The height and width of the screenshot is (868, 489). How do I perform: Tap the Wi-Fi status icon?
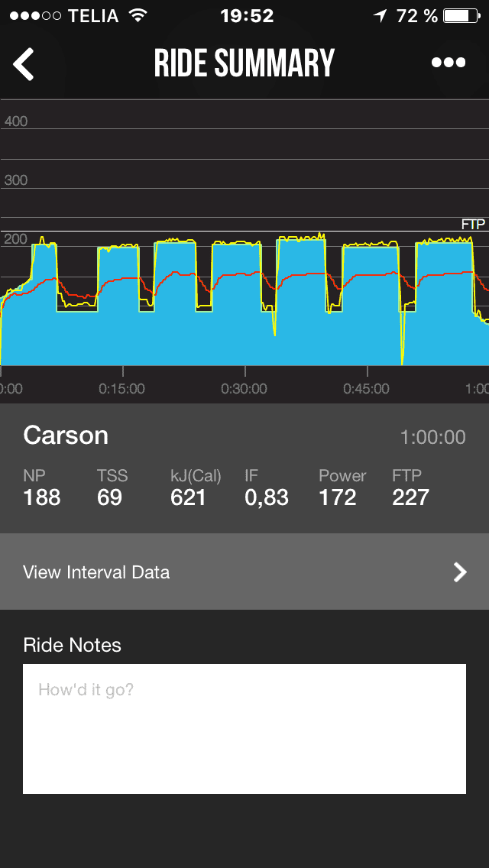[x=138, y=15]
